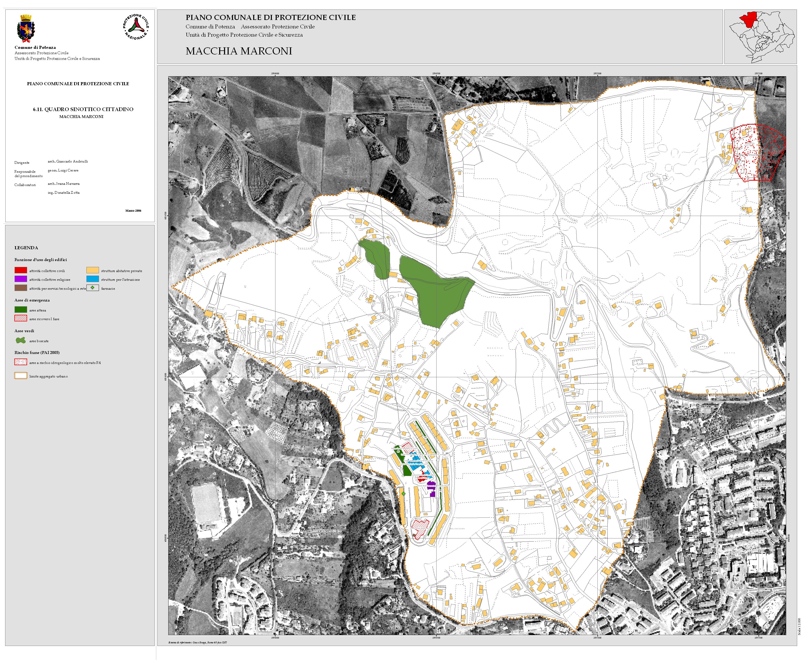Click the green pharmacy cross legend symbol
This screenshot has width=812, height=660.
pyautogui.click(x=93, y=288)
